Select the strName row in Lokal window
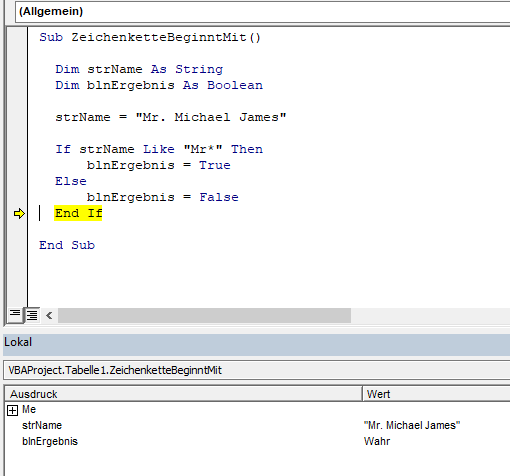The width and height of the screenshot is (510, 476). 257,425
